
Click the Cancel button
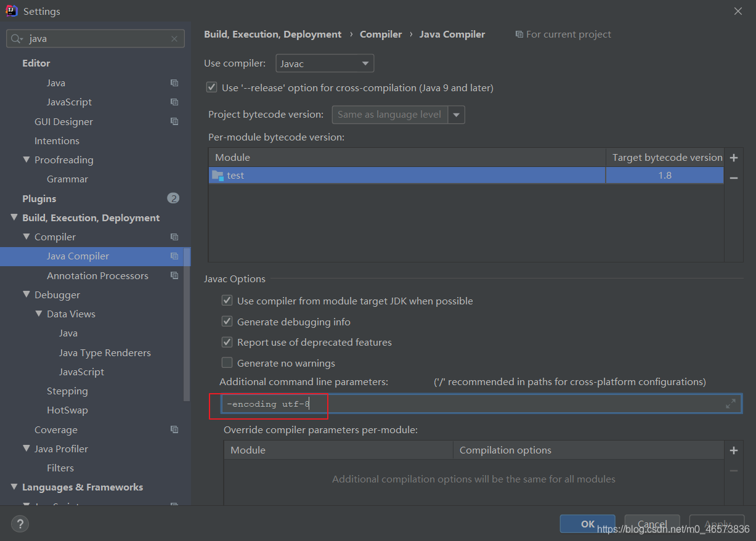[x=652, y=524]
